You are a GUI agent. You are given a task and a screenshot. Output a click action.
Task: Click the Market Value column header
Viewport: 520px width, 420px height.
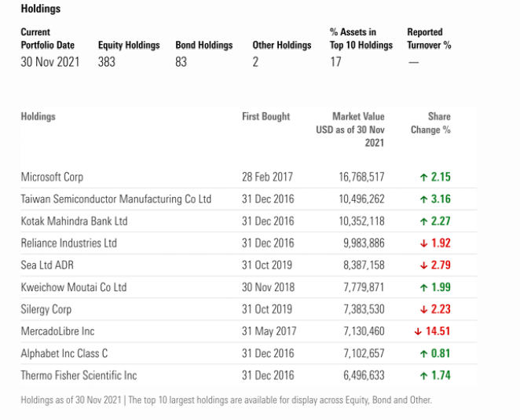tap(350, 130)
